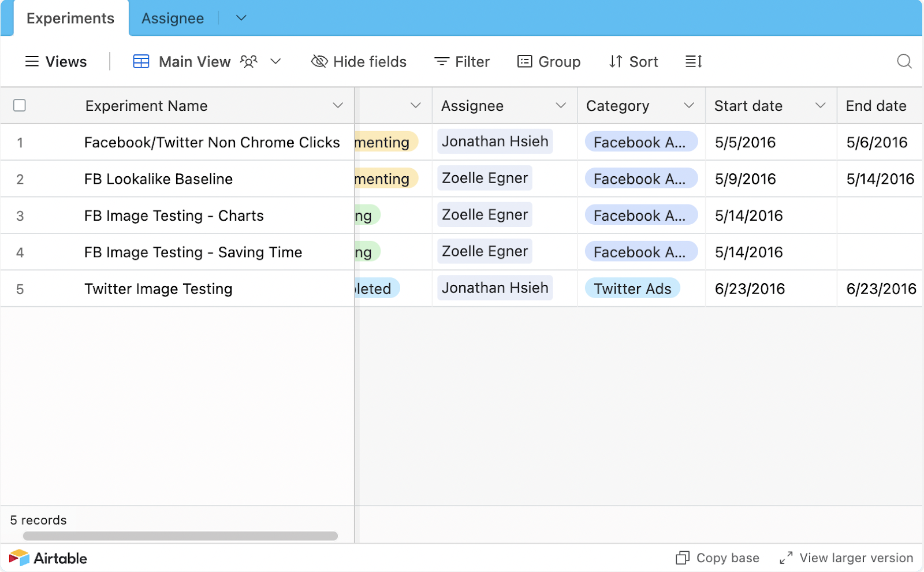This screenshot has width=924, height=572.
Task: Open the Filter options
Action: tap(462, 61)
